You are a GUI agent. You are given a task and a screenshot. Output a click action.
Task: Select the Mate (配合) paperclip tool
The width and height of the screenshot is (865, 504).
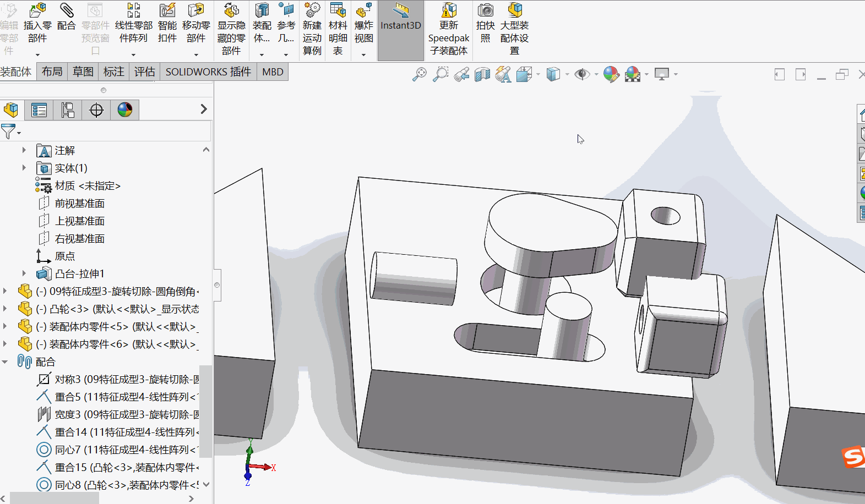67,10
